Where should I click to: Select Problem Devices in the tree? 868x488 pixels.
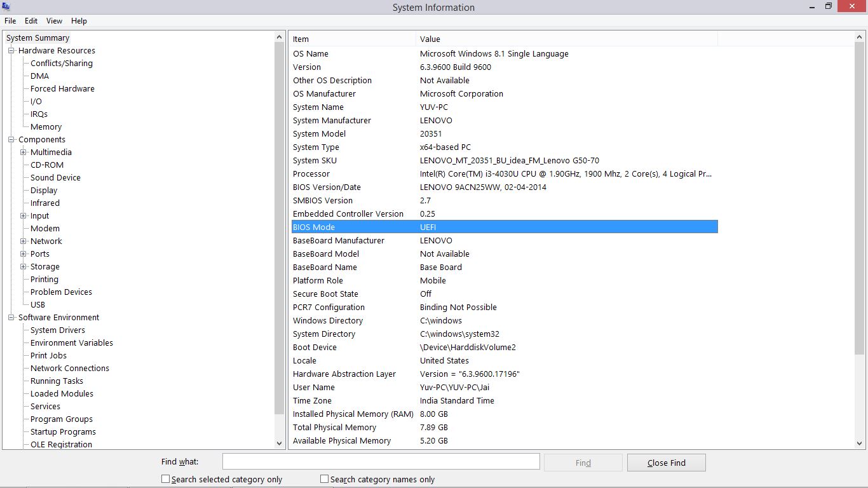(x=61, y=292)
